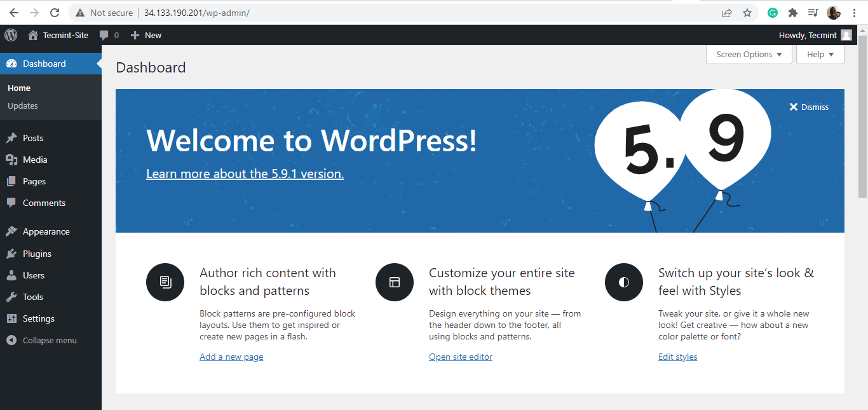Image resolution: width=868 pixels, height=410 pixels.
Task: Open the Tecmint-Site home icon
Action: tap(33, 35)
